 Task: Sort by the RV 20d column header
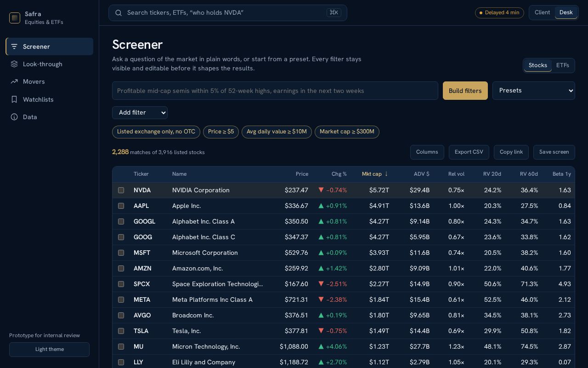(x=492, y=174)
